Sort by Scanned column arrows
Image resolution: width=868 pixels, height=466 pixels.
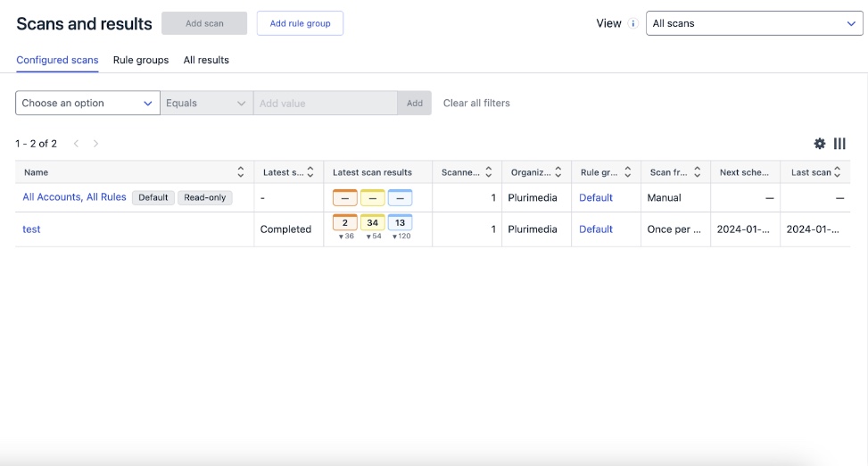[x=488, y=172]
